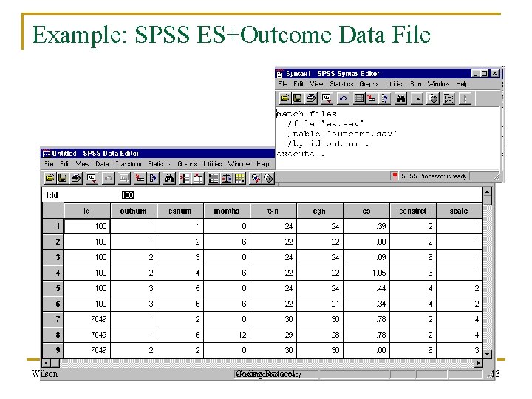Click Use Sets icon in Data Editor
Screen dimensions: 532x399
[268, 178]
